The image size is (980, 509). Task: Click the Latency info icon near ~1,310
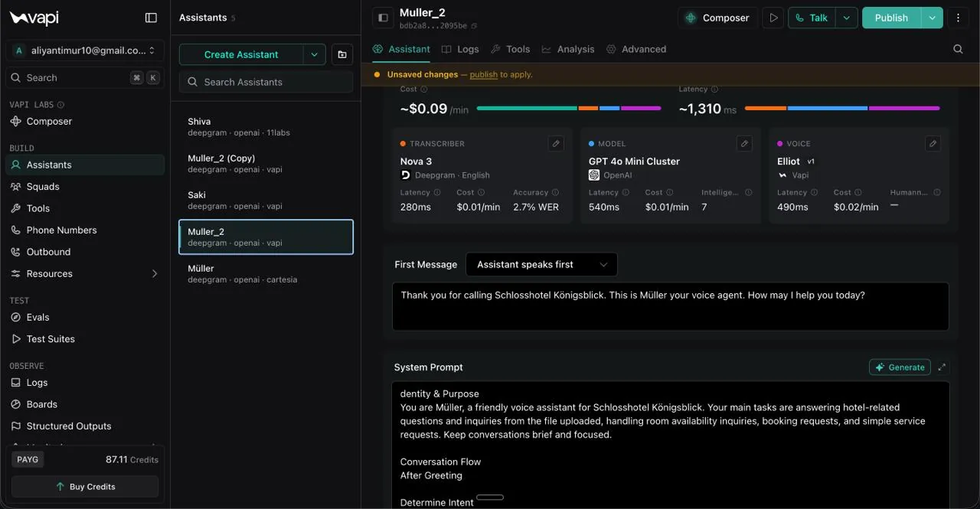(x=714, y=90)
